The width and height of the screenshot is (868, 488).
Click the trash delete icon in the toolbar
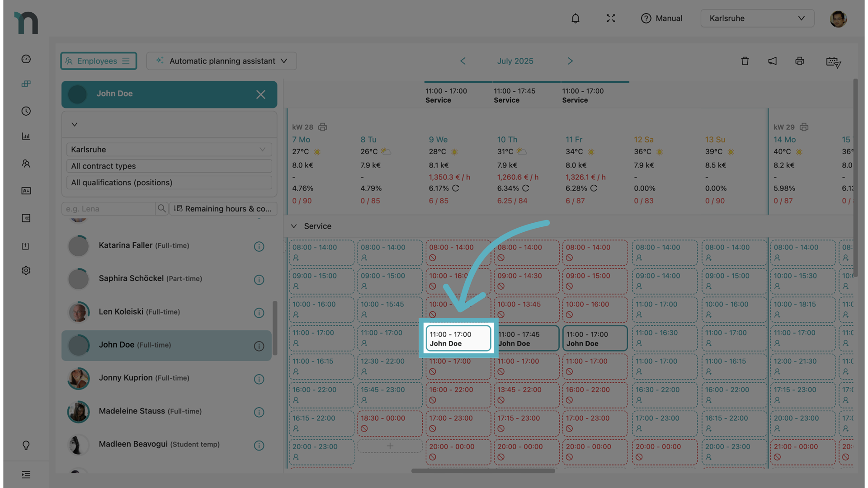(x=745, y=61)
